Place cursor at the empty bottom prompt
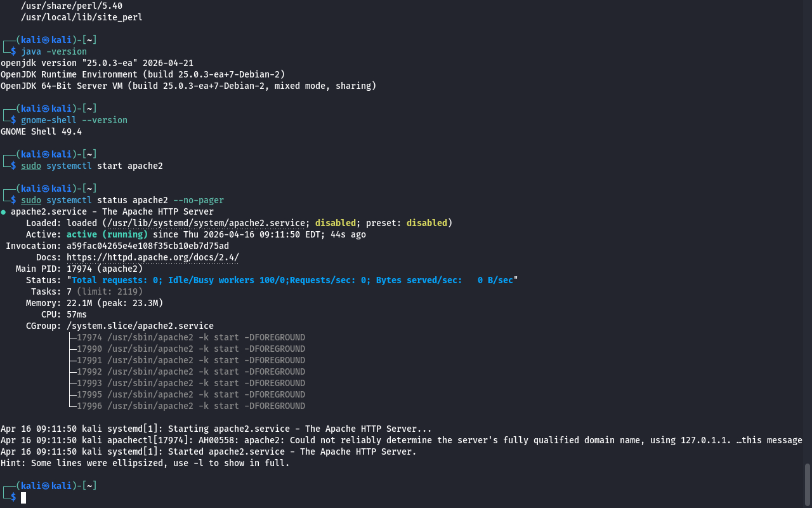The image size is (812, 508). pyautogui.click(x=23, y=497)
